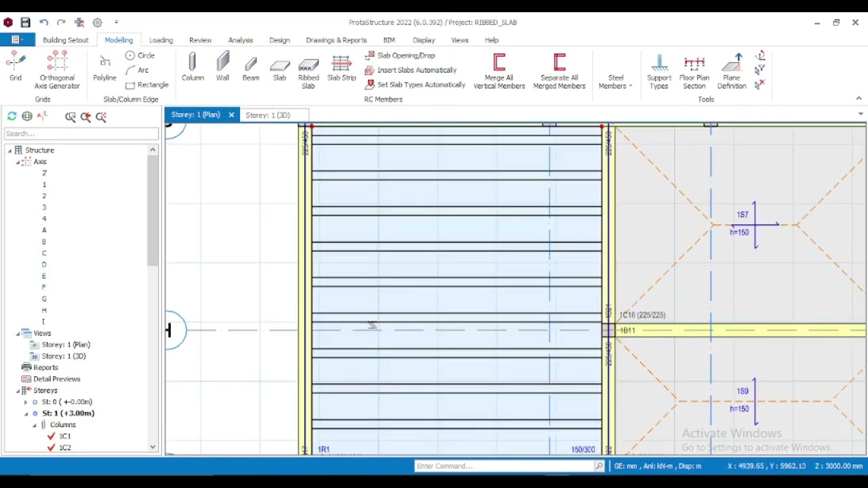Select the Circle edge tool
Image resolution: width=868 pixels, height=488 pixels.
coord(140,56)
